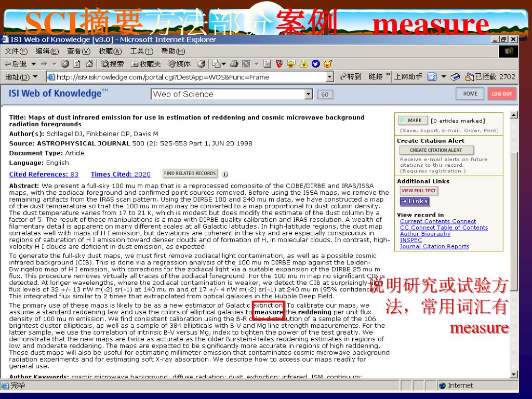Click the blue circle checkmark icon
The height and width of the screenshot is (399, 532).
tap(315, 64)
